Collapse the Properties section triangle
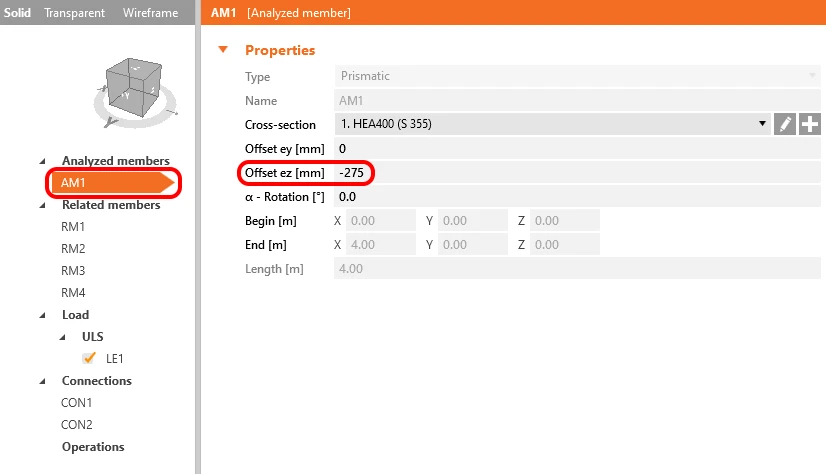Image resolution: width=826 pixels, height=474 pixels. click(x=223, y=50)
